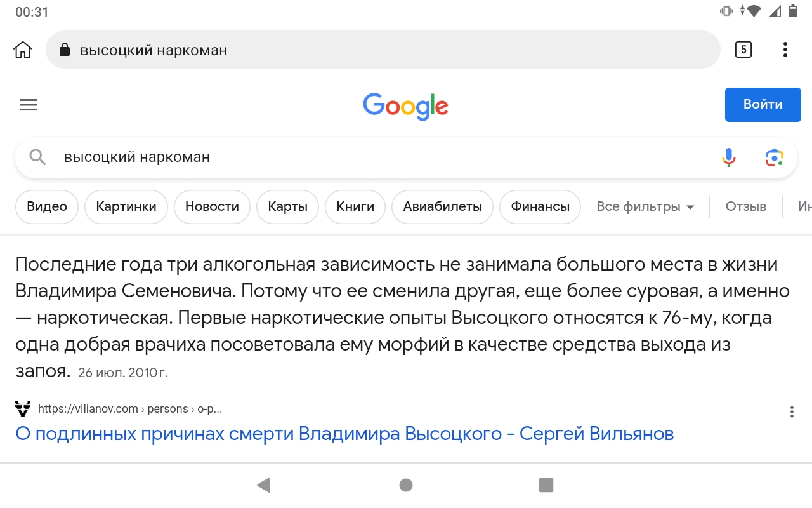Tap the address bar showing высоцкий наркоман
Viewport: 812px width, 508px height.
coord(383,50)
